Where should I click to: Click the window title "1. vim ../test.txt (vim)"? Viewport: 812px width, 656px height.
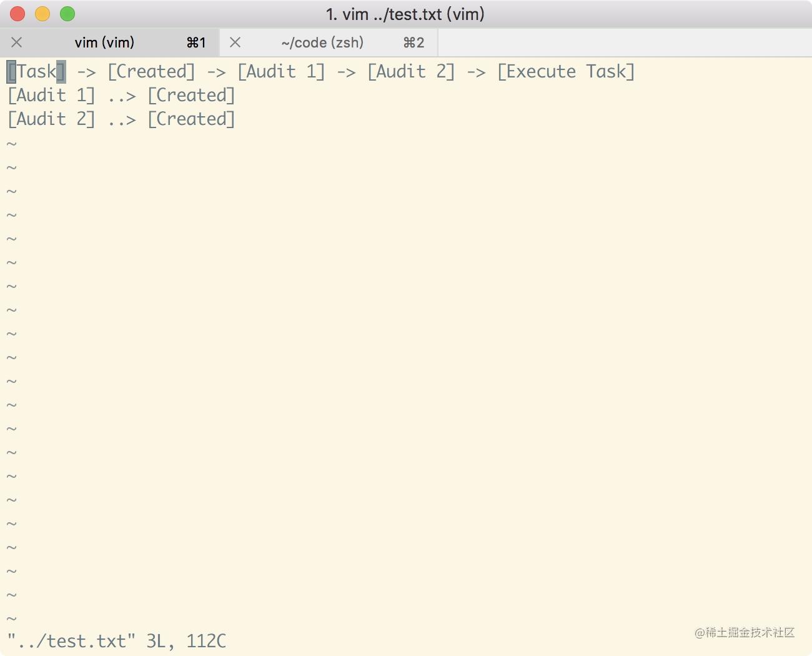405,14
